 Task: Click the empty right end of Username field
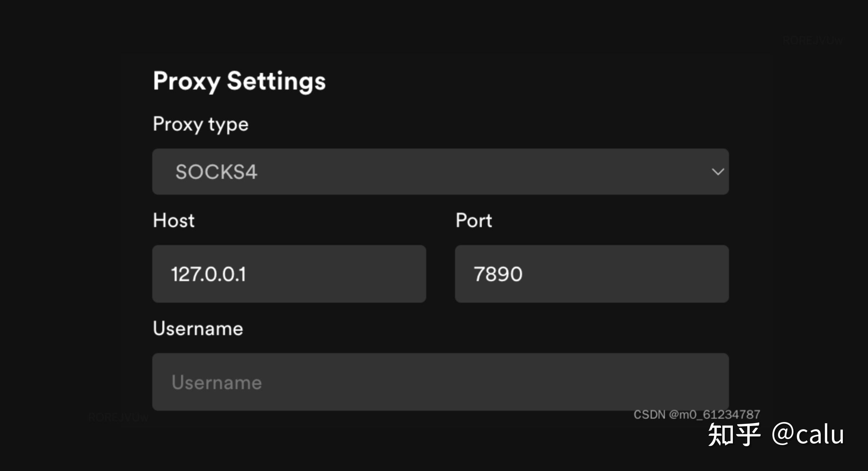[685, 382]
